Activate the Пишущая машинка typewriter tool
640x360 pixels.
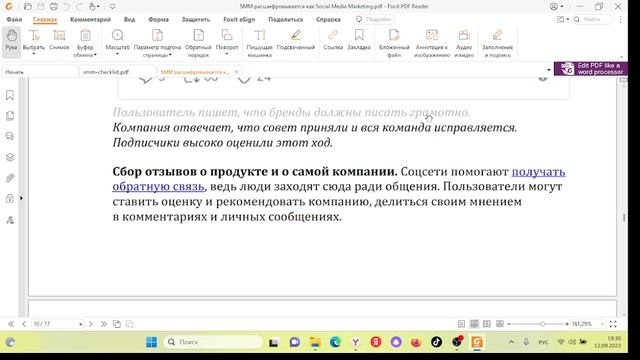coord(259,43)
